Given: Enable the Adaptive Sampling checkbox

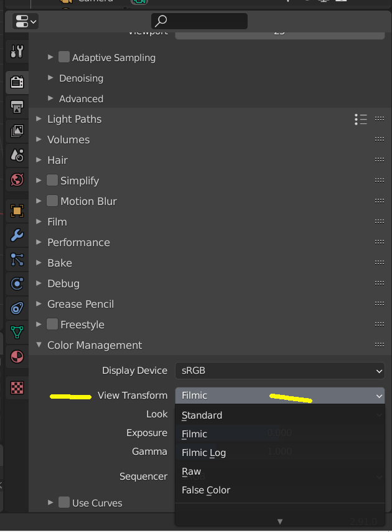Looking at the screenshot, I should (x=64, y=57).
